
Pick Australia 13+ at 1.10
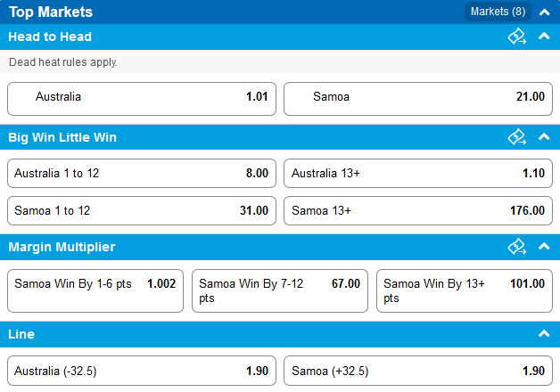(x=418, y=174)
